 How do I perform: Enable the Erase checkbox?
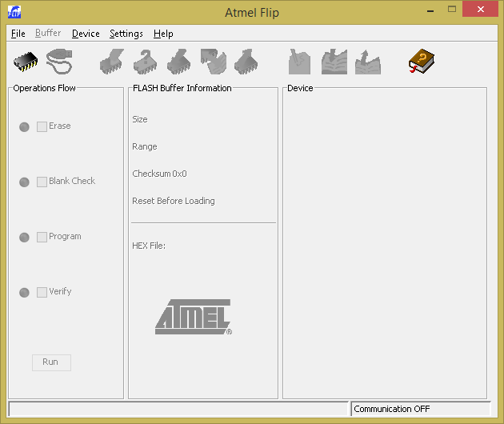click(42, 126)
